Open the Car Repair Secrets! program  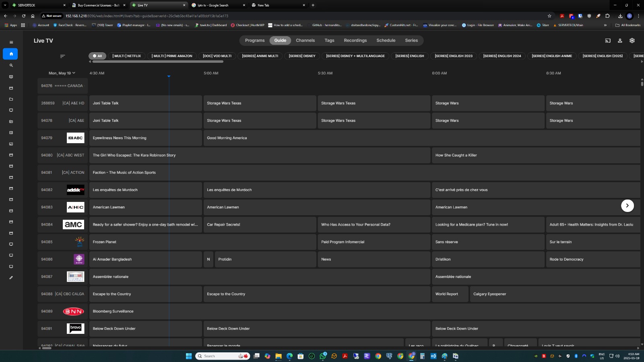coord(260,224)
